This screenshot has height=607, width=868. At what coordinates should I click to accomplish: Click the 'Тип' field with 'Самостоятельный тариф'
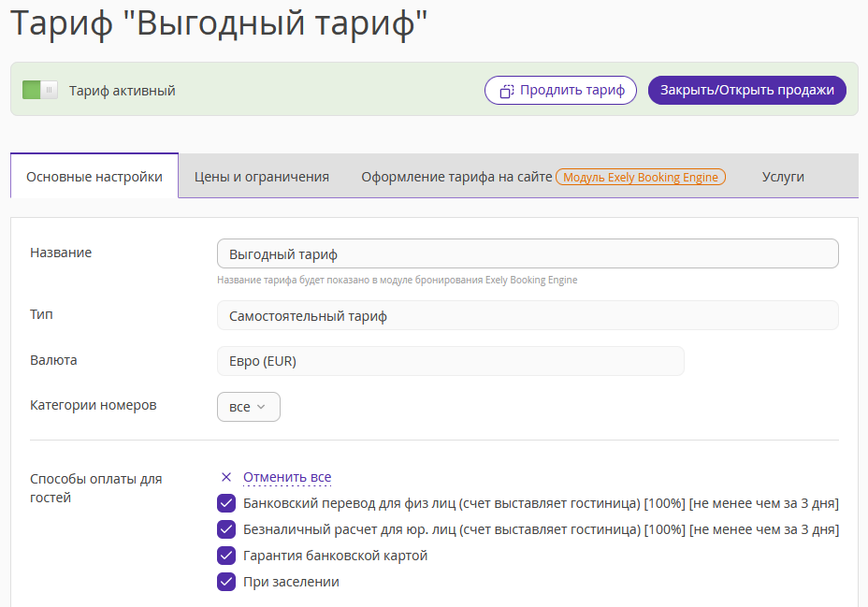[528, 315]
